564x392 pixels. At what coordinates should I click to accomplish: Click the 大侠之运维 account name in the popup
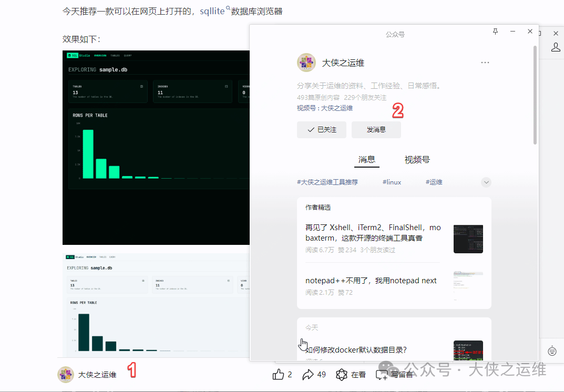tap(343, 63)
